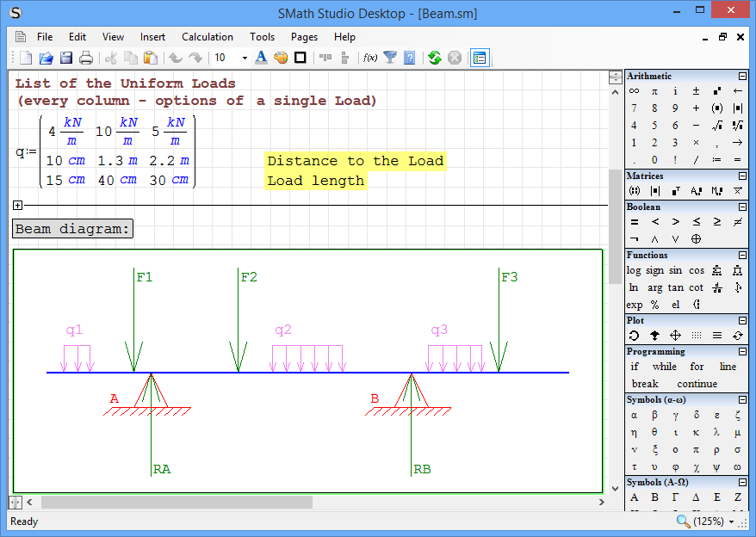Collapse the Plot panel
The height and width of the screenshot is (537, 756).
pos(742,320)
